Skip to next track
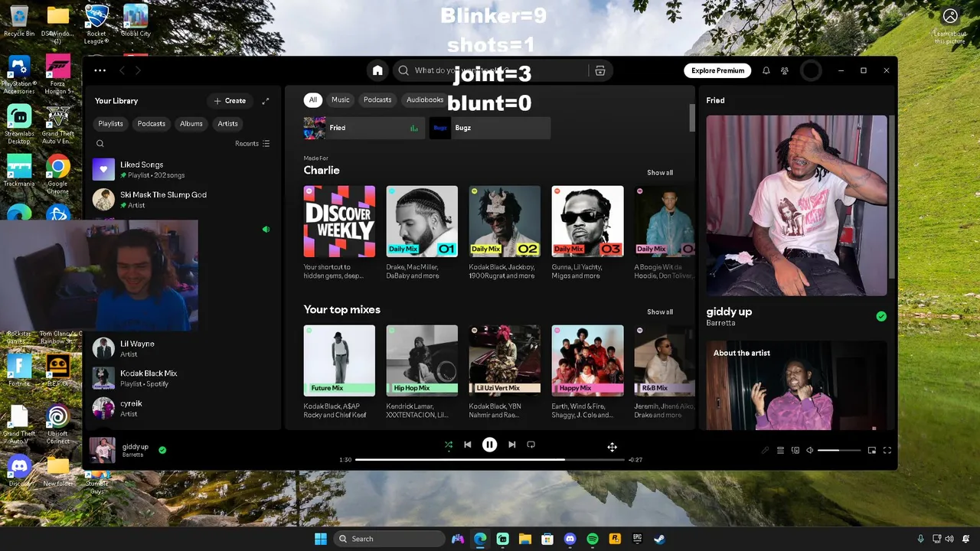Image resolution: width=980 pixels, height=551 pixels. click(511, 445)
